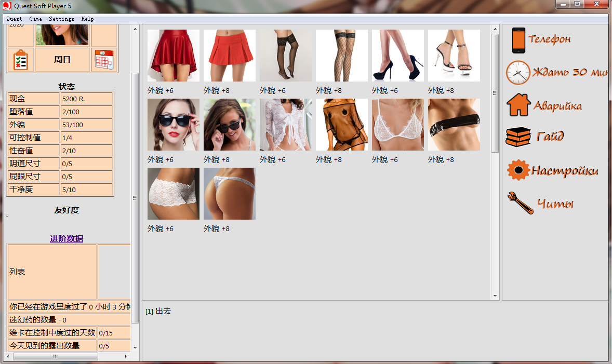Image resolution: width=612 pixels, height=364 pixels.
Task: Open the Гайд books icon
Action: 518,137
